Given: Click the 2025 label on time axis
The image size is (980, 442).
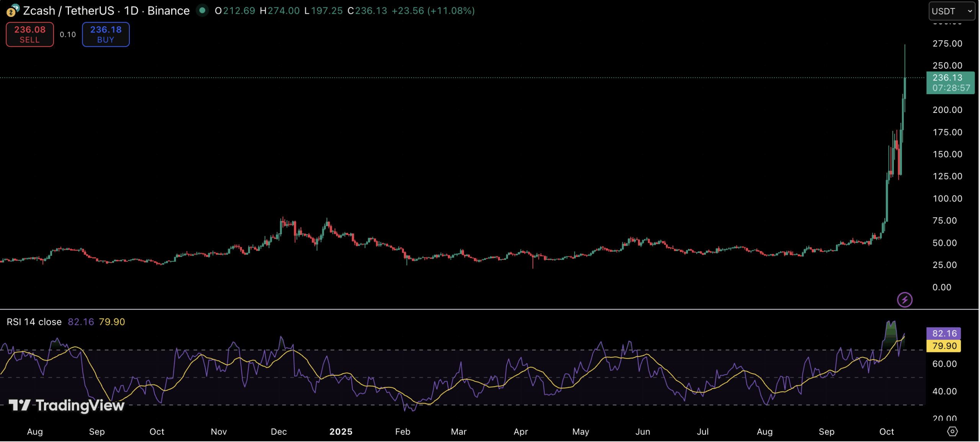Looking at the screenshot, I should (x=341, y=432).
